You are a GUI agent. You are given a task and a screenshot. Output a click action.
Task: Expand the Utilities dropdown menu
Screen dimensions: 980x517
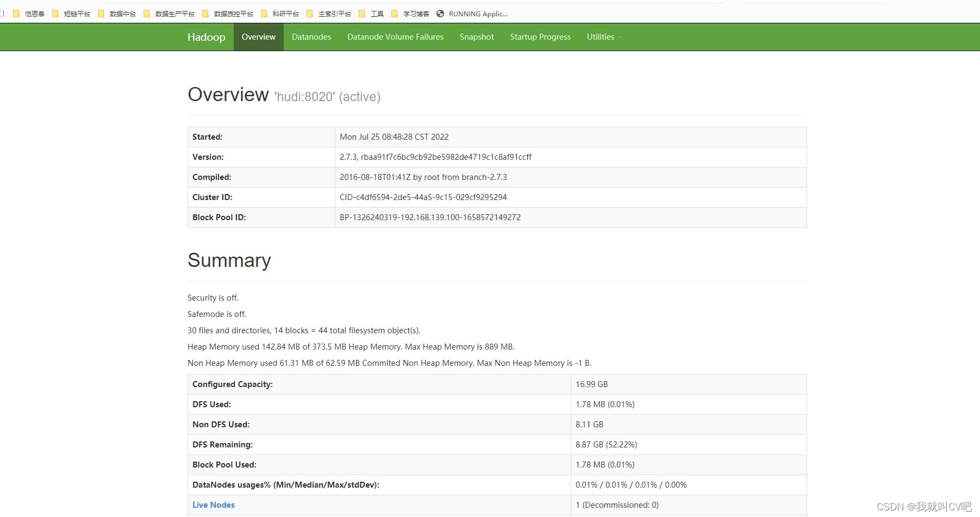point(603,37)
